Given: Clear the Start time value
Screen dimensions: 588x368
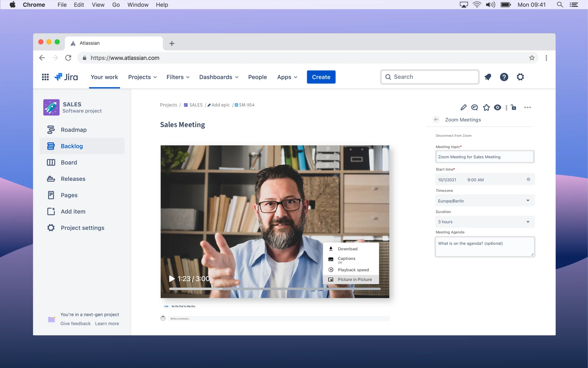Looking at the screenshot, I should tap(528, 179).
